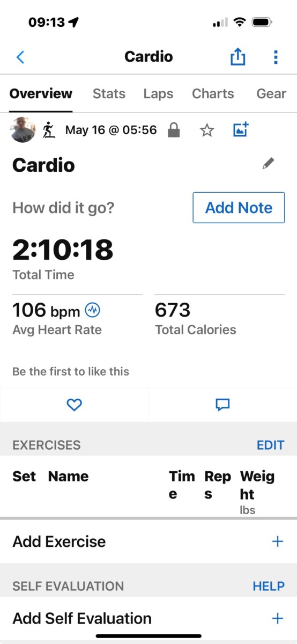
Task: Tap the pencil edit name icon
Action: click(x=269, y=164)
